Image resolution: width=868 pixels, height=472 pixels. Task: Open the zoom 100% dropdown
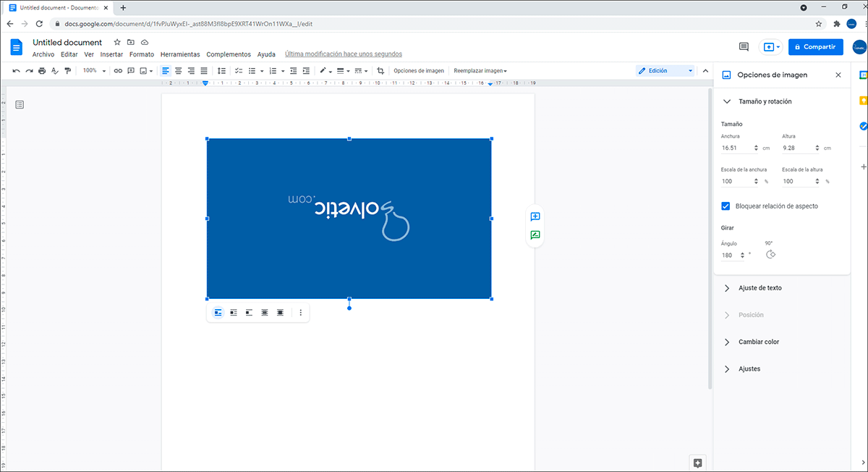pos(94,71)
